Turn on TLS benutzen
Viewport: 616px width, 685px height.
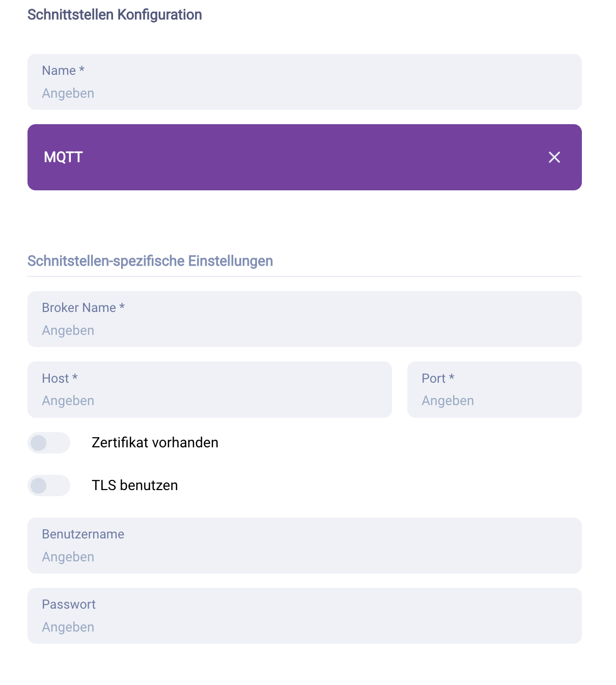48,486
